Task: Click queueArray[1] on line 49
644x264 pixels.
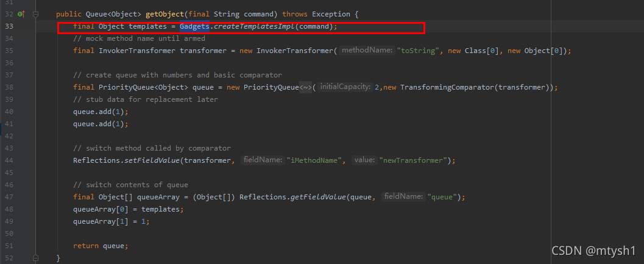Action: click(x=101, y=221)
